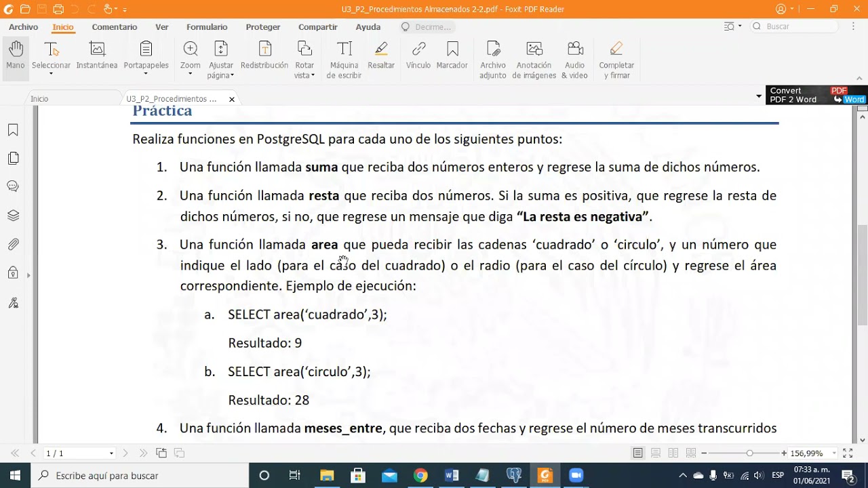Image resolution: width=868 pixels, height=488 pixels.
Task: Choose the Resaltar highlighter tool
Action: (381, 56)
